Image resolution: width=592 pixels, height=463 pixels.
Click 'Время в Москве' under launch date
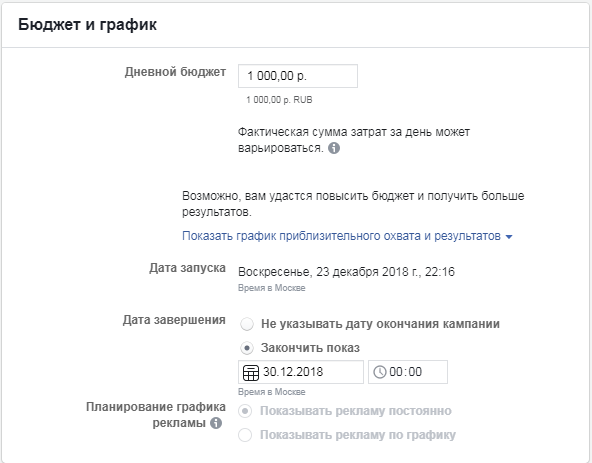271,288
